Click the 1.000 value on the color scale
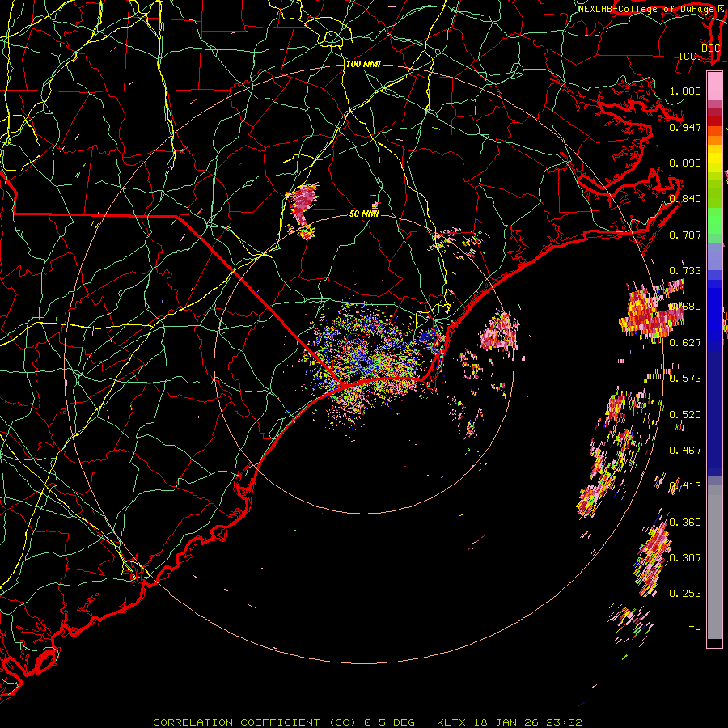 pos(685,91)
